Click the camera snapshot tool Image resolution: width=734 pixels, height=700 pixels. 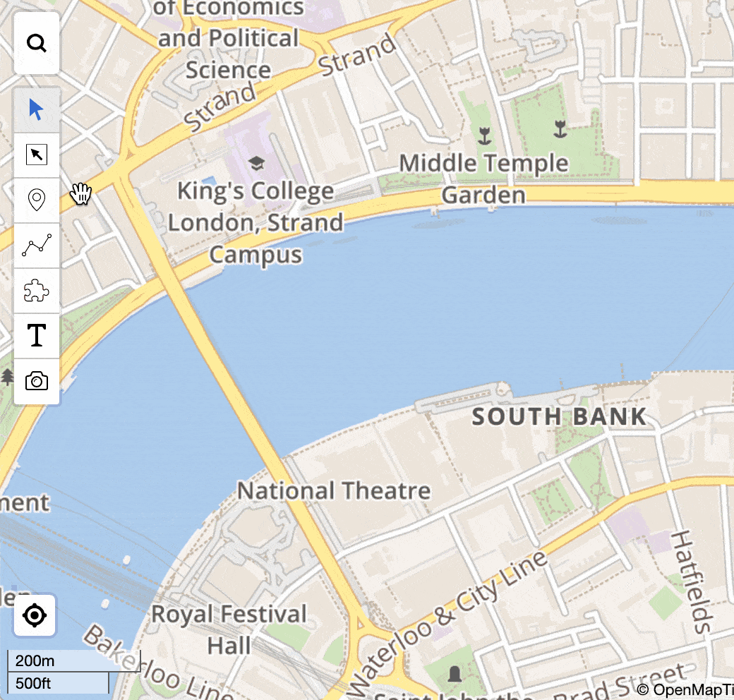click(x=37, y=381)
